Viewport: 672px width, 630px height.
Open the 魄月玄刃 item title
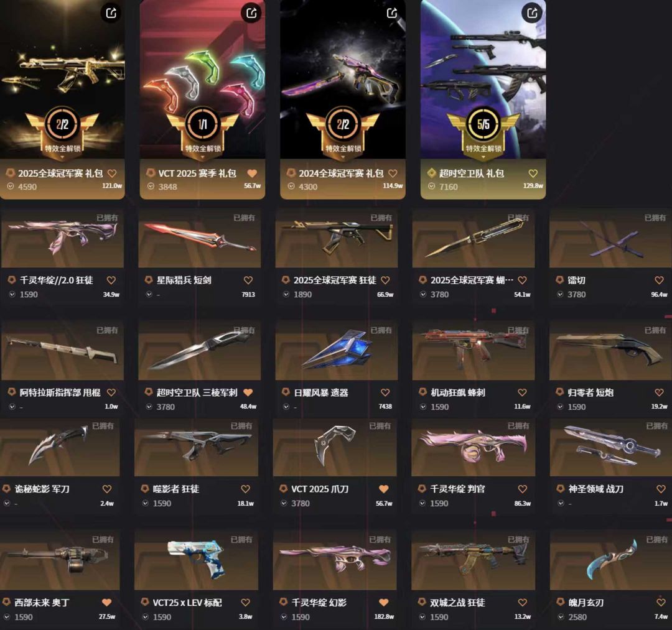pyautogui.click(x=586, y=603)
